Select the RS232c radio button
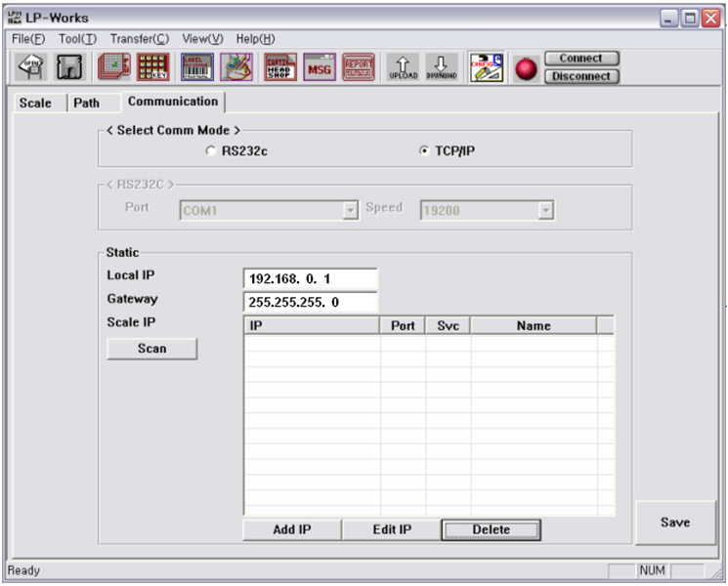The image size is (728, 586). pyautogui.click(x=211, y=150)
